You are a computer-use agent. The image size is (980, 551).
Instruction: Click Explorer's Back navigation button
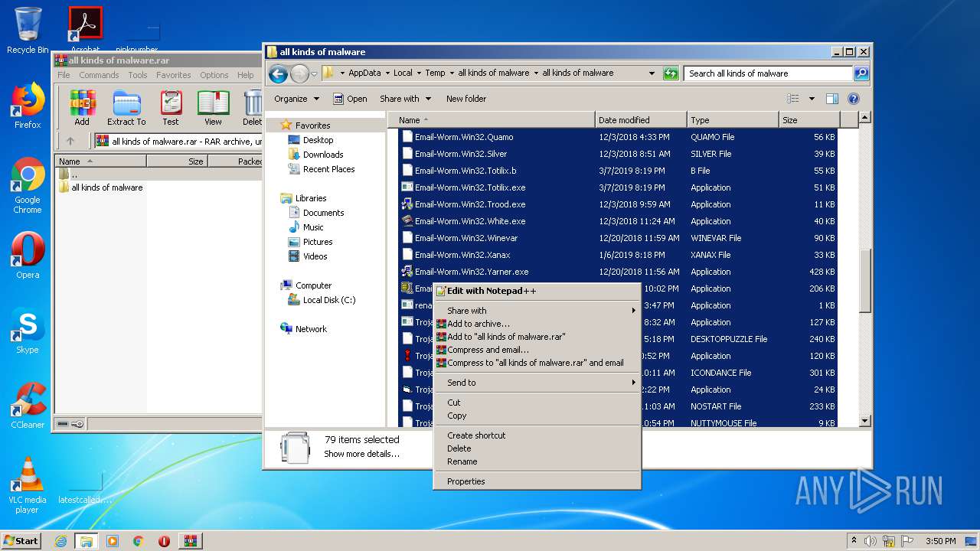(278, 73)
